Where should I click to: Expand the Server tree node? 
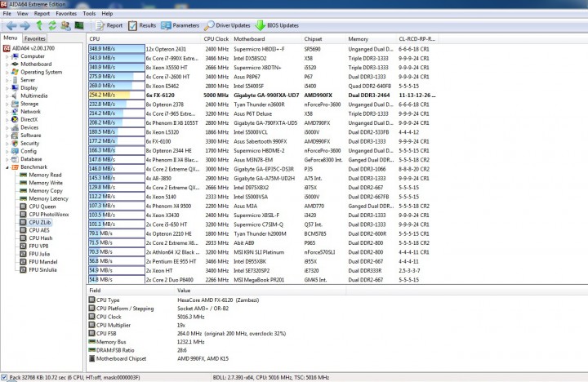pos(7,80)
